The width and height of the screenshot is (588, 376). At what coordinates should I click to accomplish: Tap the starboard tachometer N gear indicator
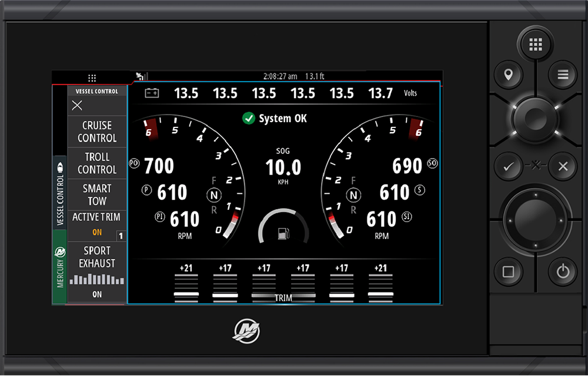[353, 195]
